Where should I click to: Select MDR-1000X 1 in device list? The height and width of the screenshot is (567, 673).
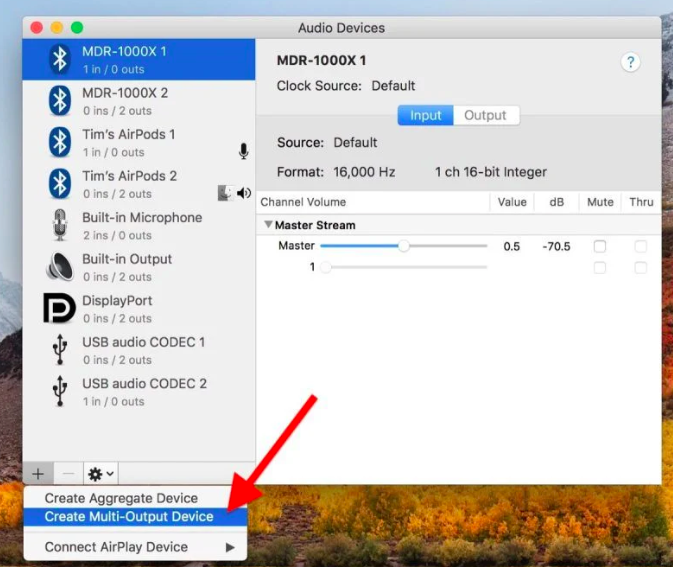pos(139,59)
